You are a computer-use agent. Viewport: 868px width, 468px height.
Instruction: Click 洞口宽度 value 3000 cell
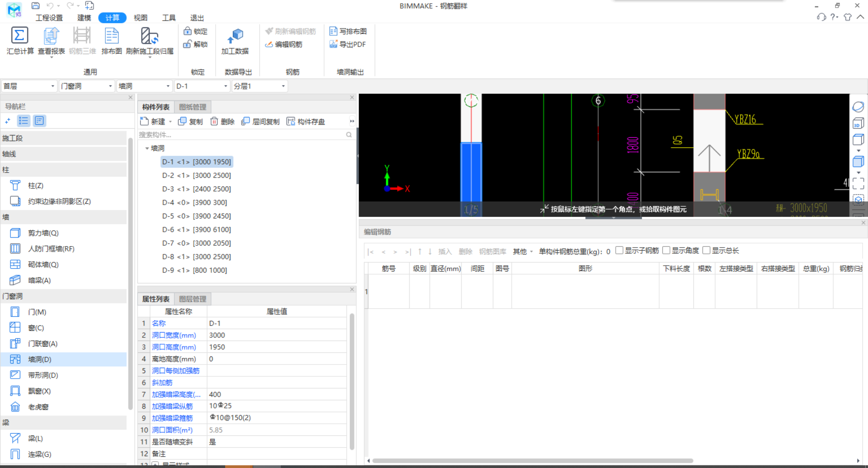[x=277, y=335]
